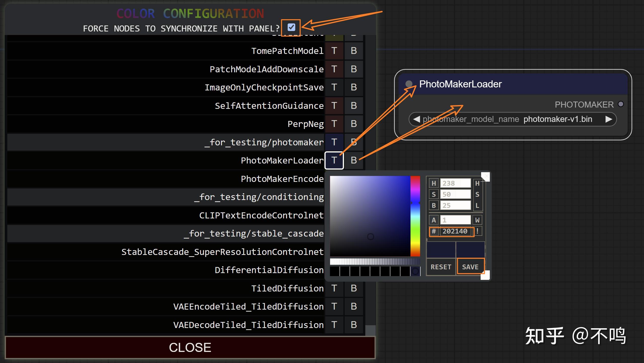Image resolution: width=644 pixels, height=363 pixels.
Task: Click the vertical rainbow hue slider
Action: point(415,216)
